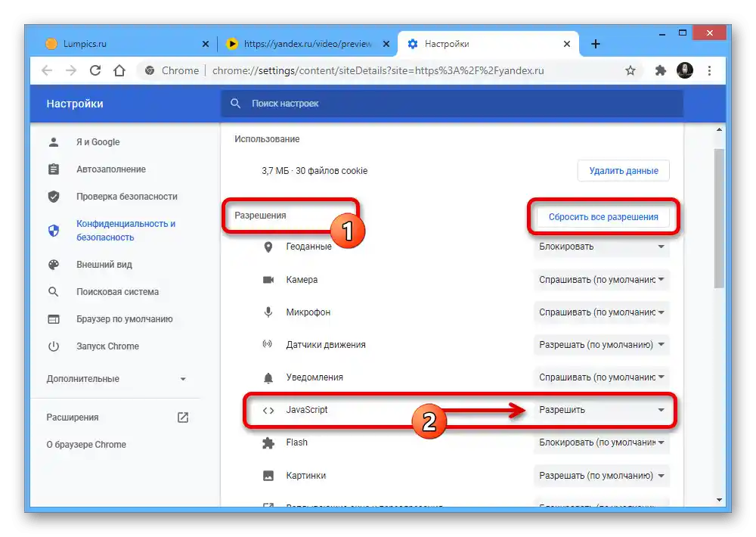Screen dimensions: 756x537
Task: Open Внешний вид settings section
Action: point(104,265)
